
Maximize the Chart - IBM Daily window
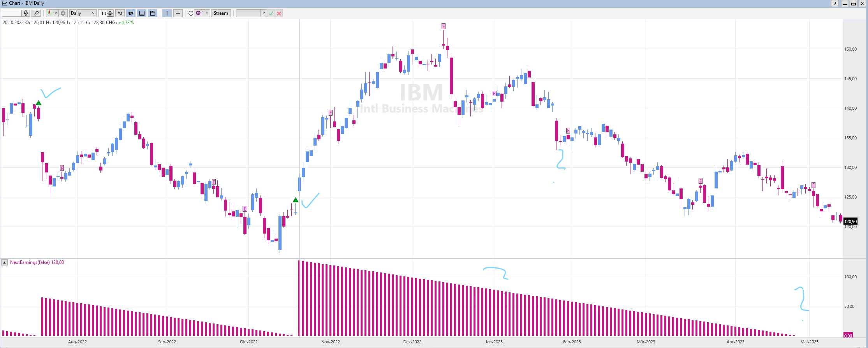pyautogui.click(x=853, y=4)
